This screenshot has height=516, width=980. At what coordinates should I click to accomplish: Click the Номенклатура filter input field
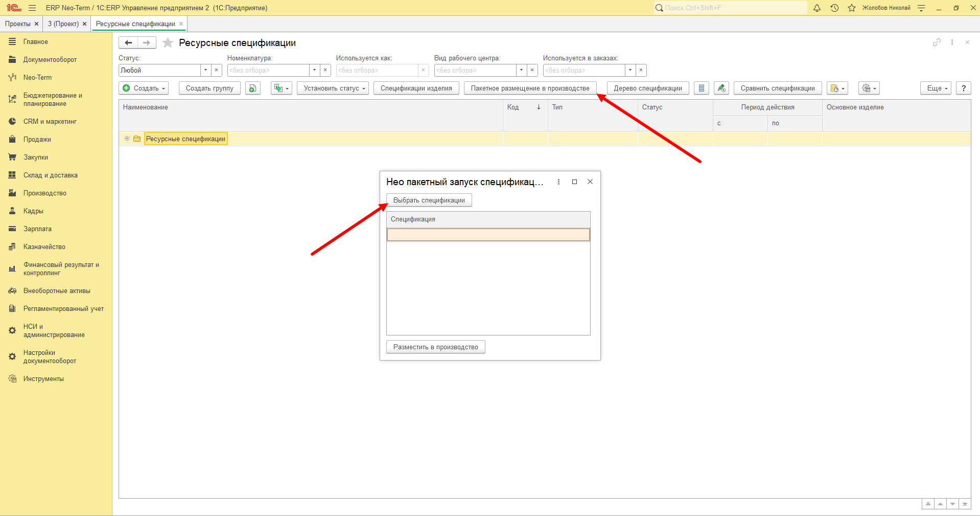click(x=268, y=70)
